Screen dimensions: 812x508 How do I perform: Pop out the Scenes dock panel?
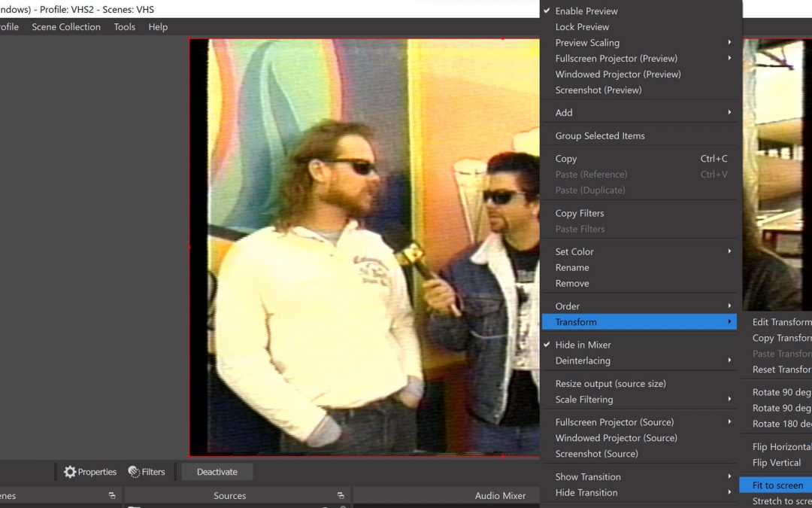(x=112, y=495)
